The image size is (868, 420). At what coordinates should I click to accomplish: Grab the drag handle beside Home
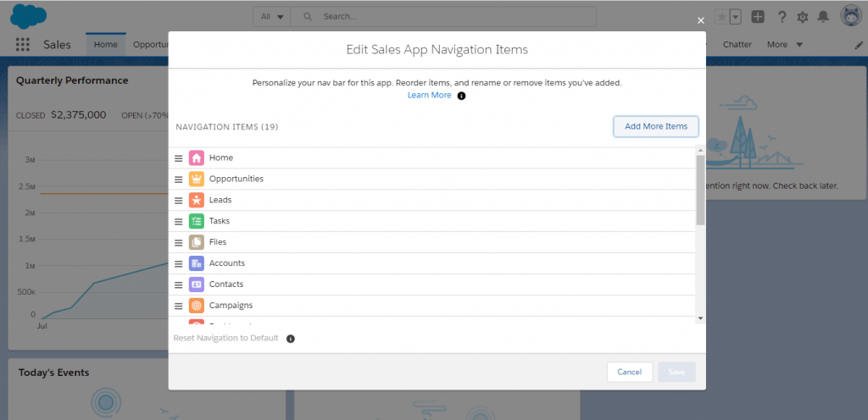point(178,158)
